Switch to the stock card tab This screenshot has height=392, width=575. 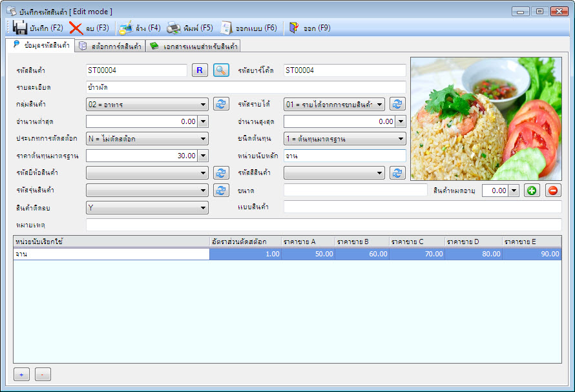click(110, 46)
